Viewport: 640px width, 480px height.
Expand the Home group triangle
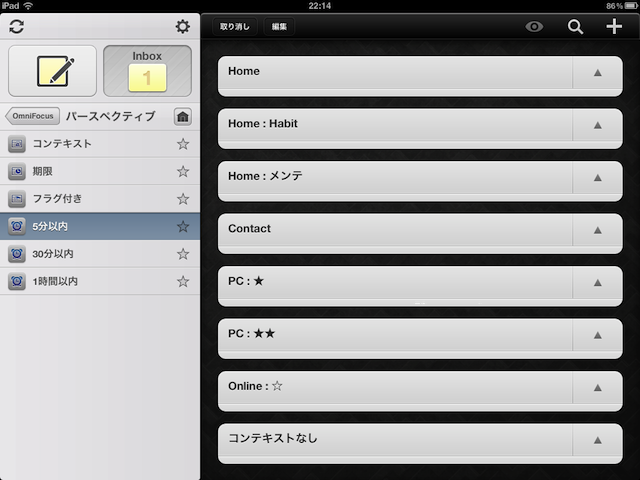click(x=598, y=73)
